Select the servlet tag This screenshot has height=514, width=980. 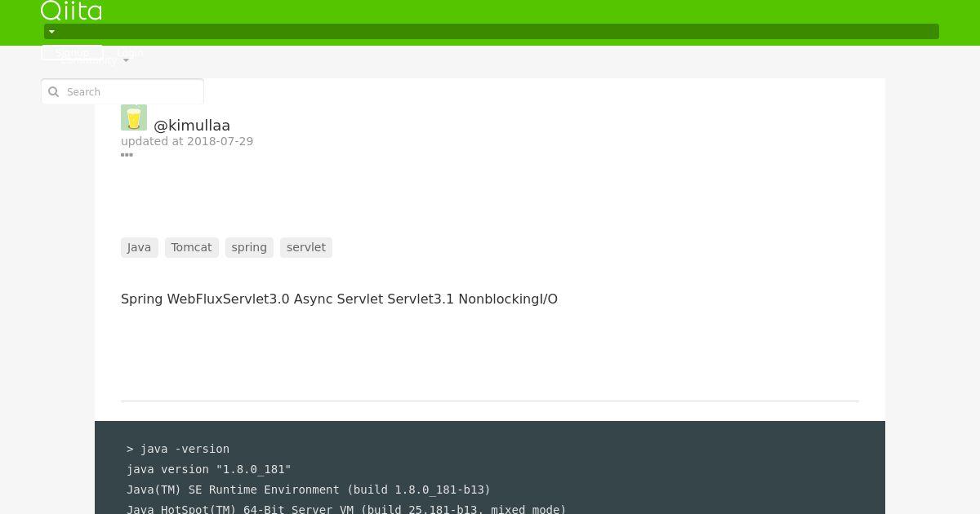pyautogui.click(x=306, y=247)
